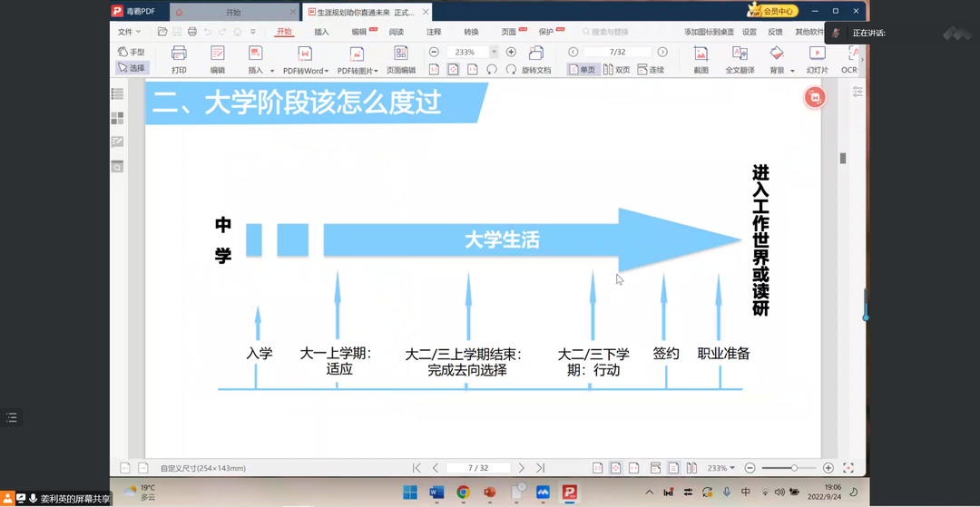Screen dimensions: 980x507
Task: Switch to the 注释 ribbon tab
Action: 434,32
